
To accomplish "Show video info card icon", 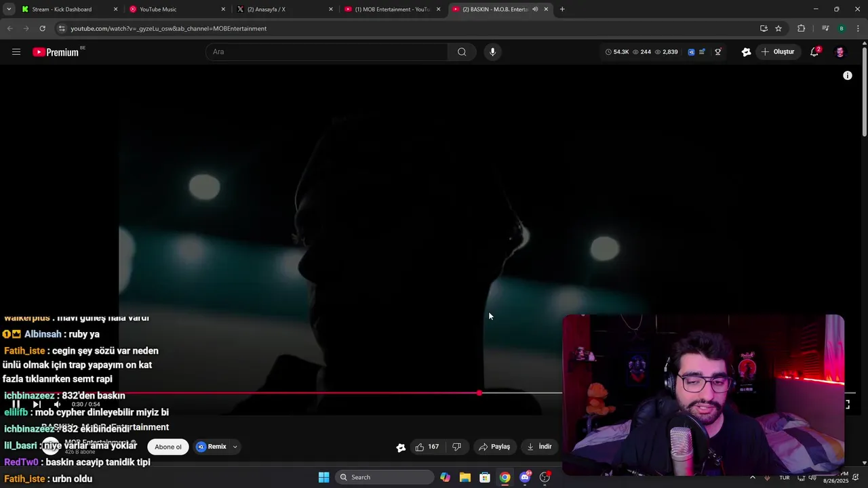I will coord(848,76).
